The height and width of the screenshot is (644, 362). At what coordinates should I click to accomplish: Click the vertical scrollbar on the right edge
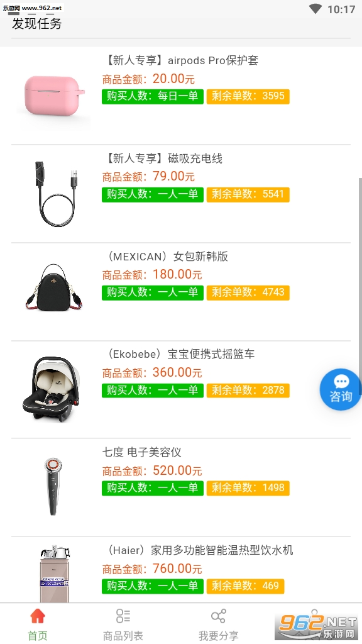click(x=360, y=286)
